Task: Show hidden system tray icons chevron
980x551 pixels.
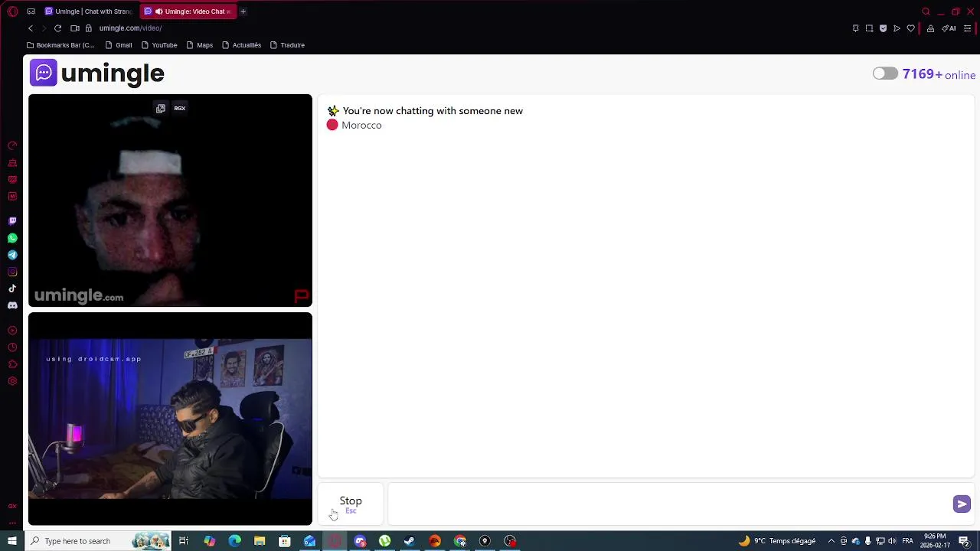Action: tap(831, 541)
